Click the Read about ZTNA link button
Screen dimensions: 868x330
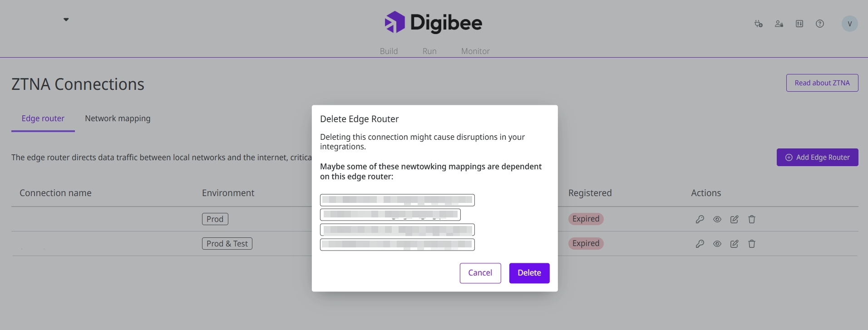click(x=822, y=83)
